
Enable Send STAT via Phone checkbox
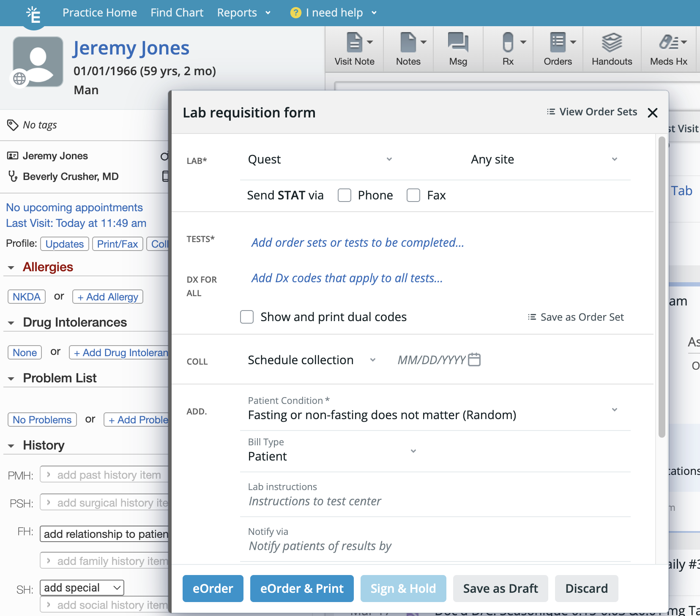[x=345, y=195]
